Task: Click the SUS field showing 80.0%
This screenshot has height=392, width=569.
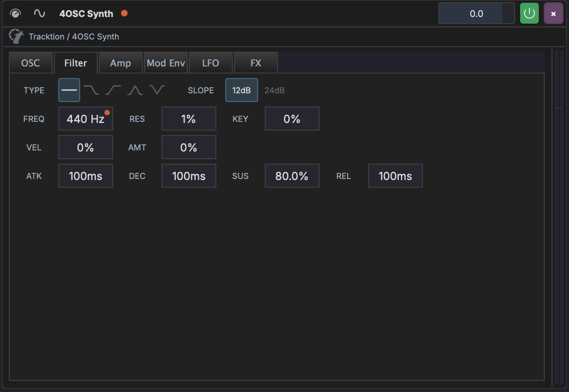Action: [292, 176]
